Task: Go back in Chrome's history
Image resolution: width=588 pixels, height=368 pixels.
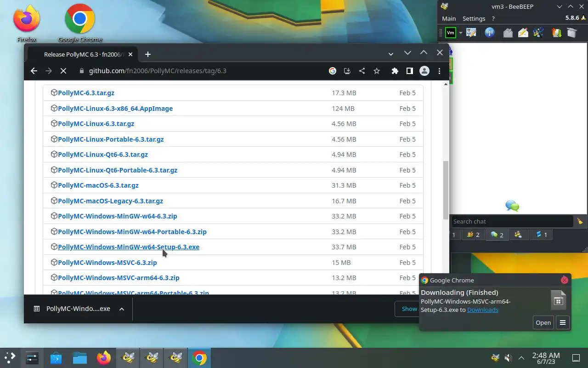Action: coord(34,71)
